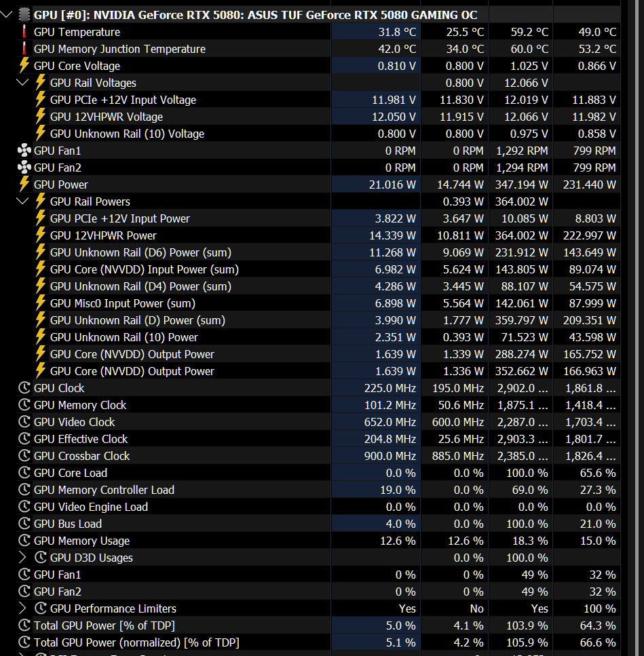Click the thermometer icon beside GPU Memory Junction Temperature
Image resolution: width=644 pixels, height=656 pixels.
click(x=24, y=49)
